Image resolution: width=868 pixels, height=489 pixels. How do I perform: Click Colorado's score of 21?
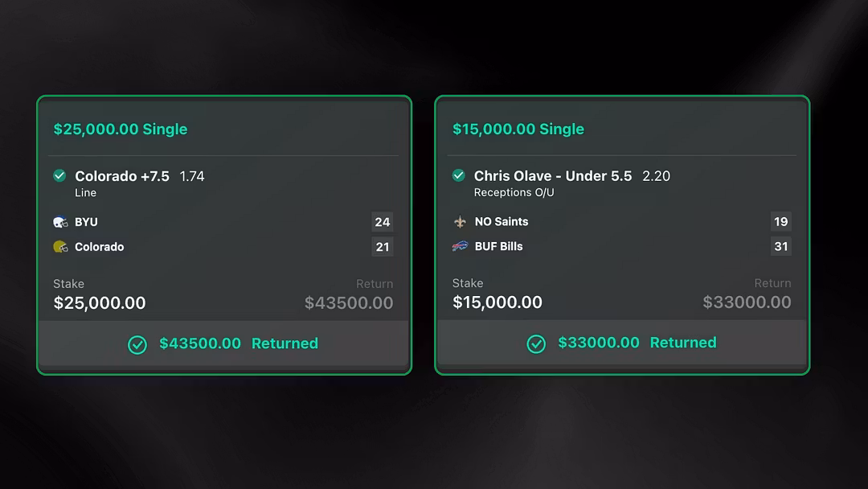coord(383,247)
